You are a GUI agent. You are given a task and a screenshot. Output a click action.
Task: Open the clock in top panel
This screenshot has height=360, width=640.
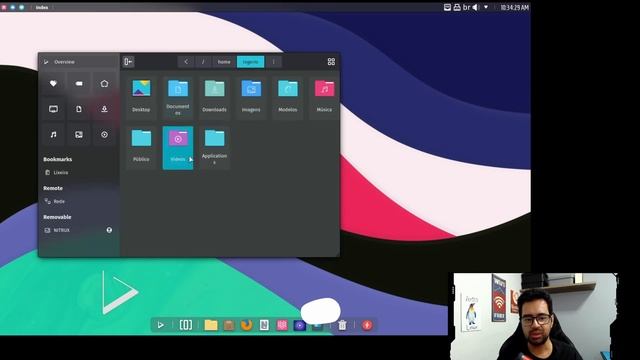click(x=514, y=7)
